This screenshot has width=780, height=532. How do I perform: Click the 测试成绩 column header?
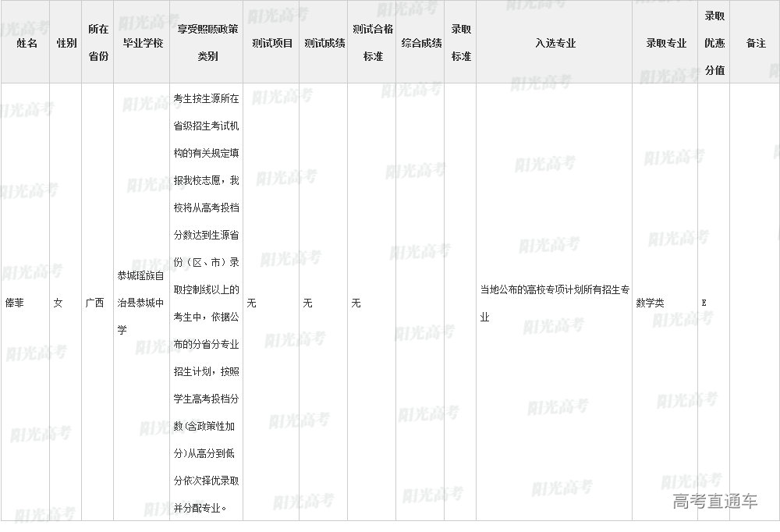324,43
